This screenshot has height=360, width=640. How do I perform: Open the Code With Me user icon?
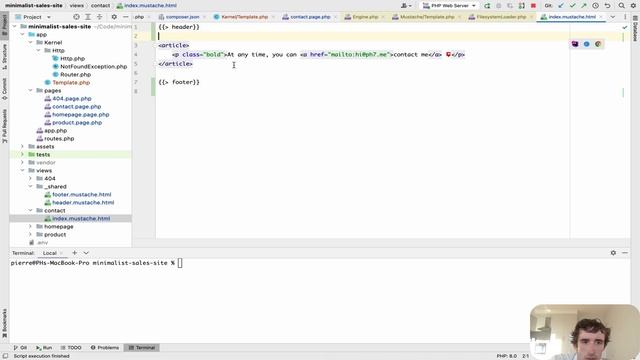click(406, 6)
